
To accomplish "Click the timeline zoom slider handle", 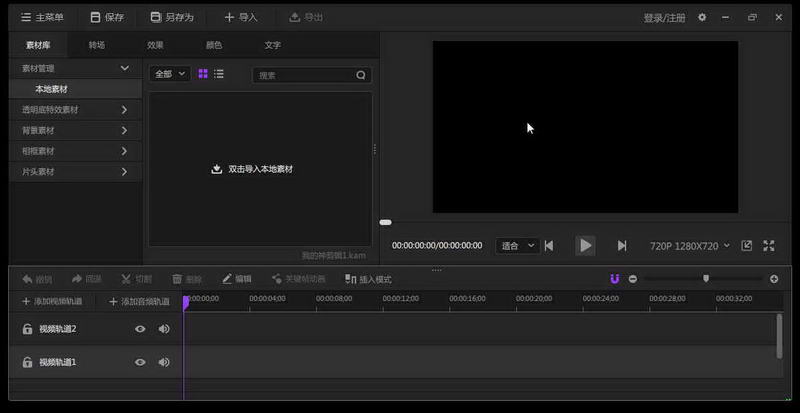I will tap(706, 279).
